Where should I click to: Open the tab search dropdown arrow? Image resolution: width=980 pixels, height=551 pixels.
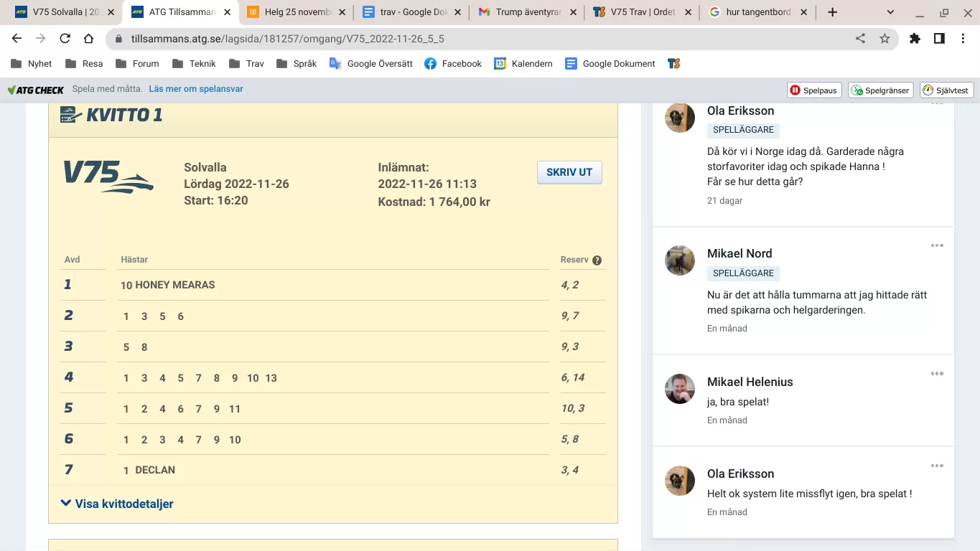click(x=890, y=12)
